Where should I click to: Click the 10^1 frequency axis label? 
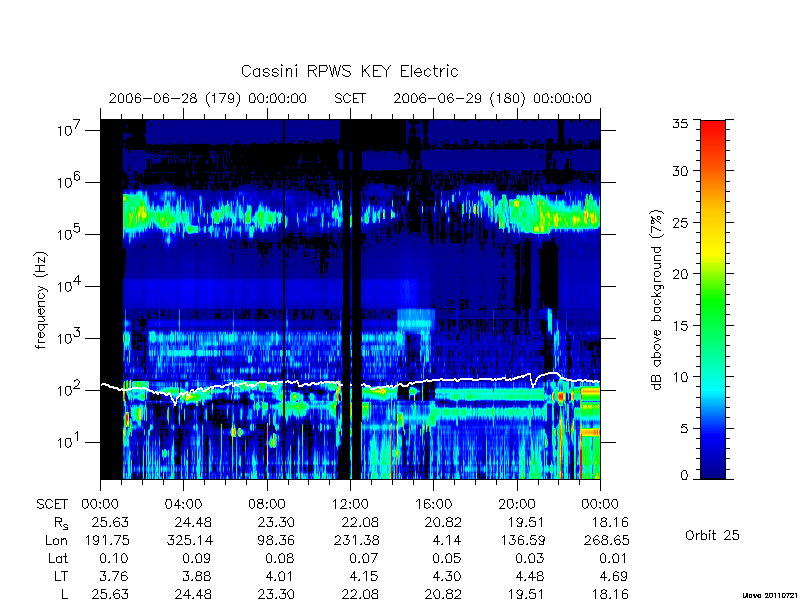(x=69, y=441)
